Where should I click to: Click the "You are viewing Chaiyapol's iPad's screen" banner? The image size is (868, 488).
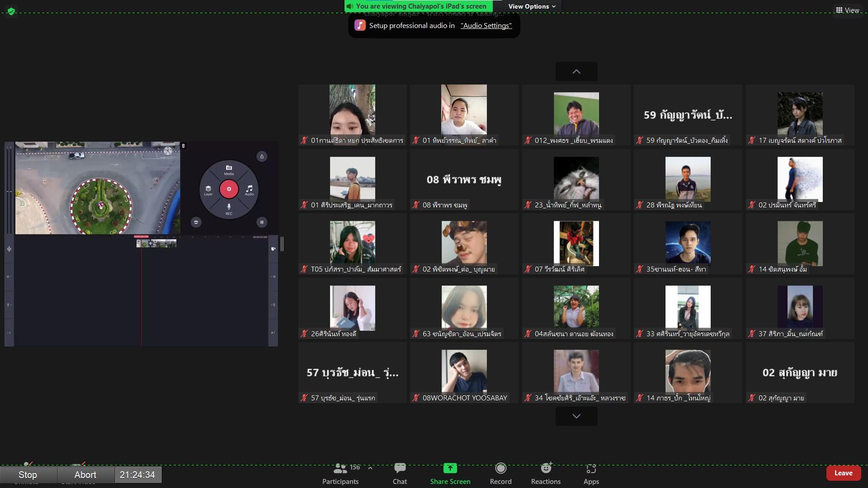click(x=419, y=6)
